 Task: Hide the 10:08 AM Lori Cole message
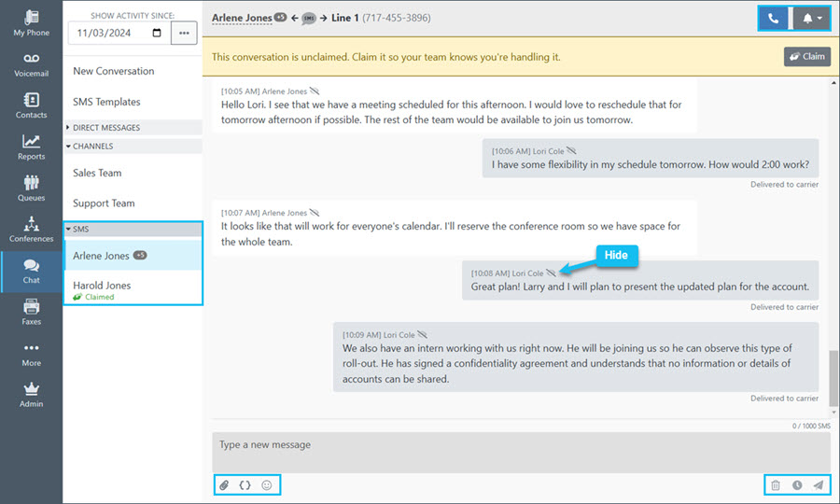pyautogui.click(x=551, y=273)
